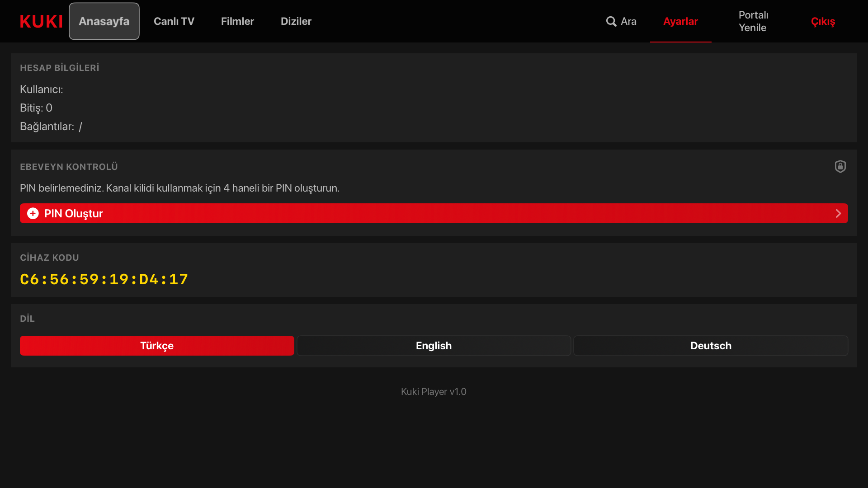Click device code C6:56:59:19:D4:17
The width and height of the screenshot is (868, 488).
pyautogui.click(x=104, y=279)
